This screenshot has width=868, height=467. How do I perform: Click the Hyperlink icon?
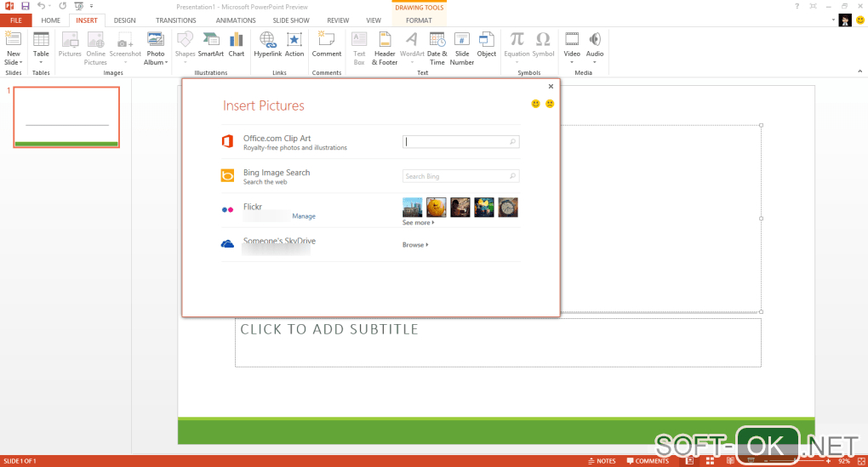coord(268,44)
